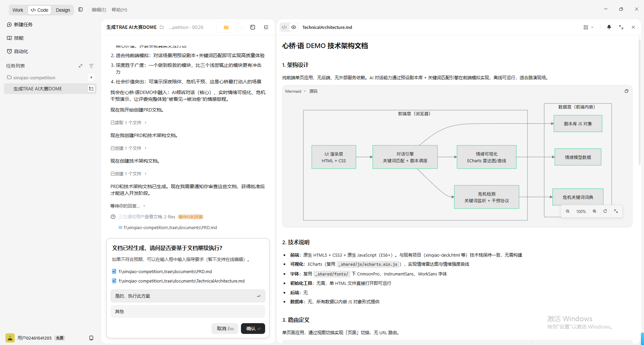This screenshot has height=345, width=644.
Task: Open the 帮助(H) menu
Action: (x=119, y=10)
